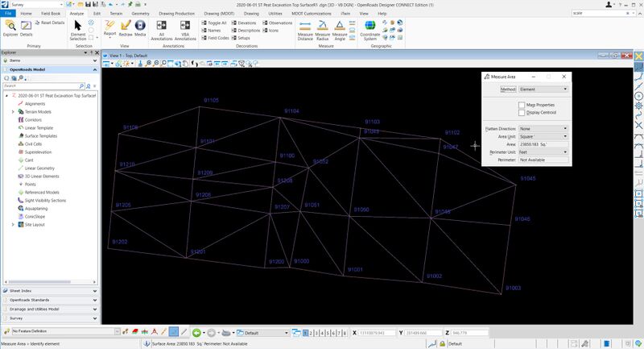Toggle Field Codes decoration
Screen dimensions: 644x349
215,38
